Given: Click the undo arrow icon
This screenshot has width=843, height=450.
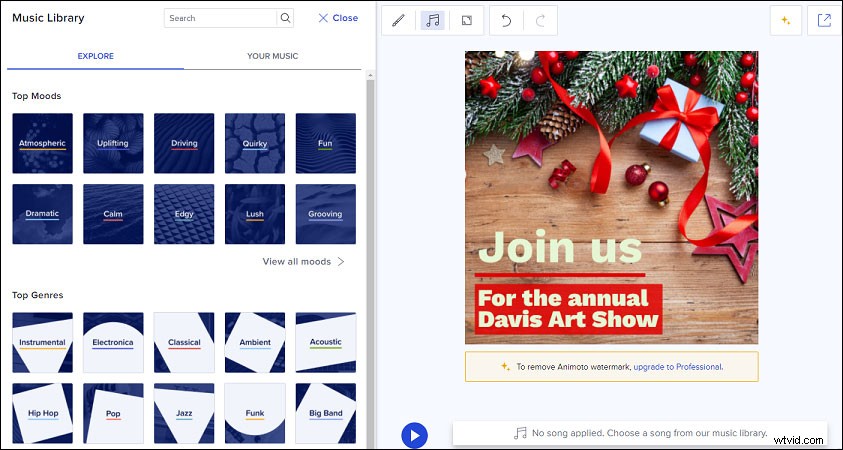Looking at the screenshot, I should pos(506,20).
